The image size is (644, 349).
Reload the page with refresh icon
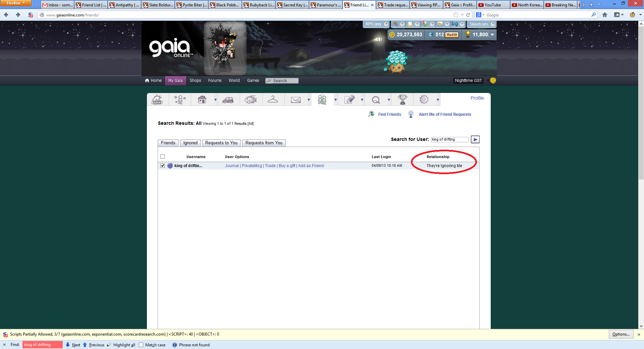pos(468,15)
